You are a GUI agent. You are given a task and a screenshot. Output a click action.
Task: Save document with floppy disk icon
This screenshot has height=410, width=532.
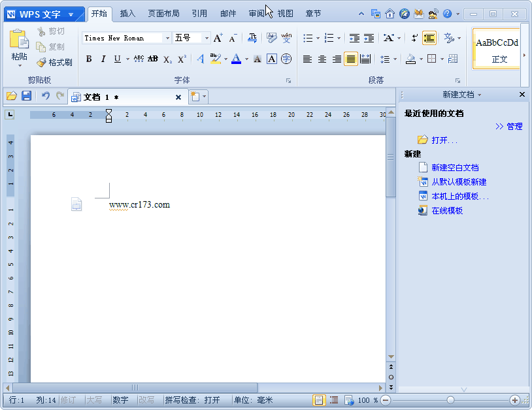(x=26, y=96)
